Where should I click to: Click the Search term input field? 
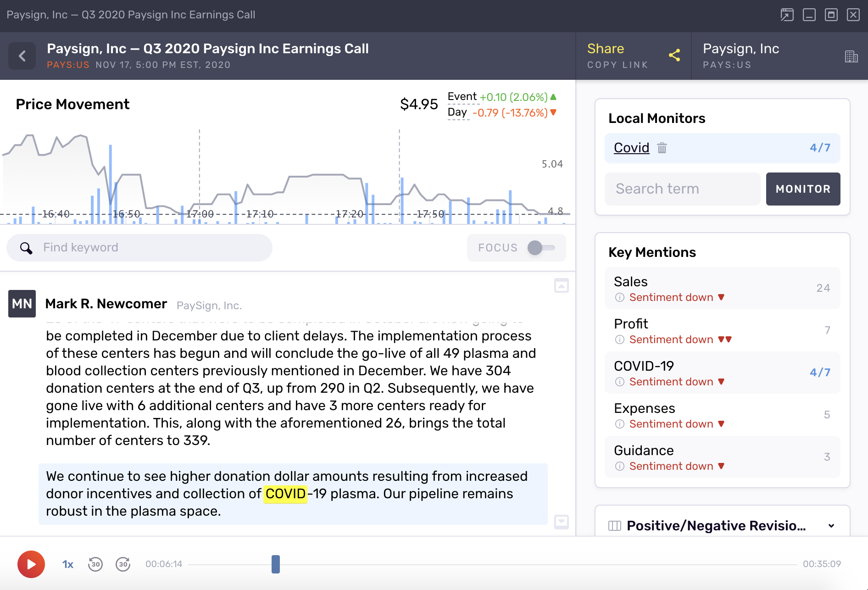(x=683, y=189)
